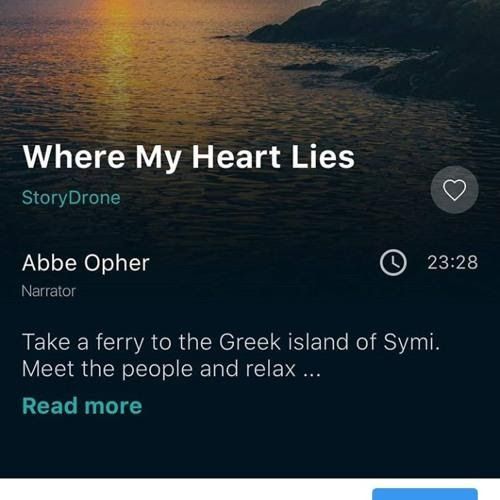Tap the word Heart in the story title

click(236, 157)
